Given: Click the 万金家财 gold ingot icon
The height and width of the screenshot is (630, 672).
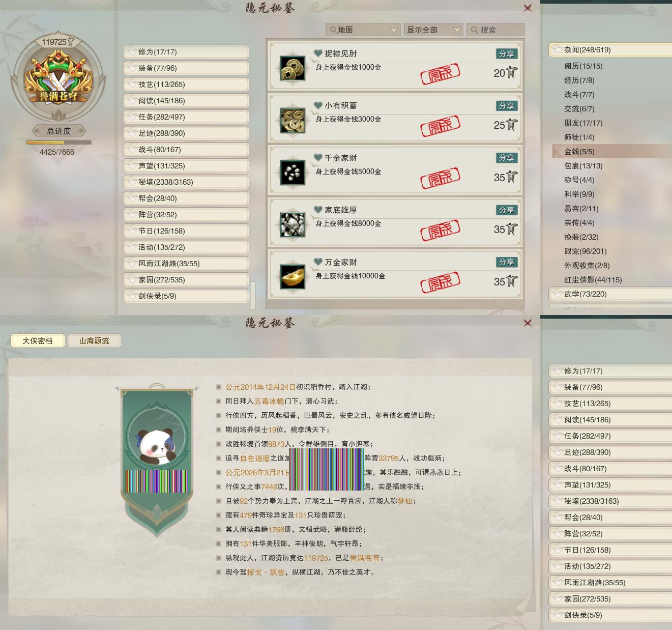Looking at the screenshot, I should click(x=293, y=277).
